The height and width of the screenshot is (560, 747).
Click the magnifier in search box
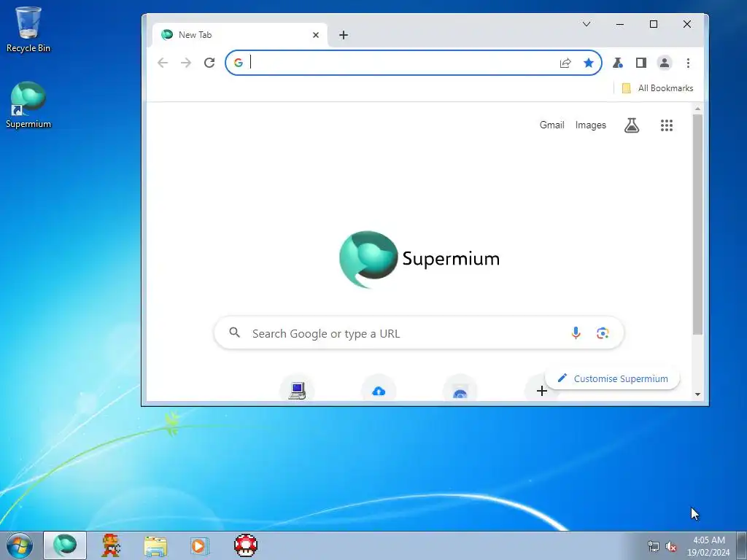coord(234,332)
